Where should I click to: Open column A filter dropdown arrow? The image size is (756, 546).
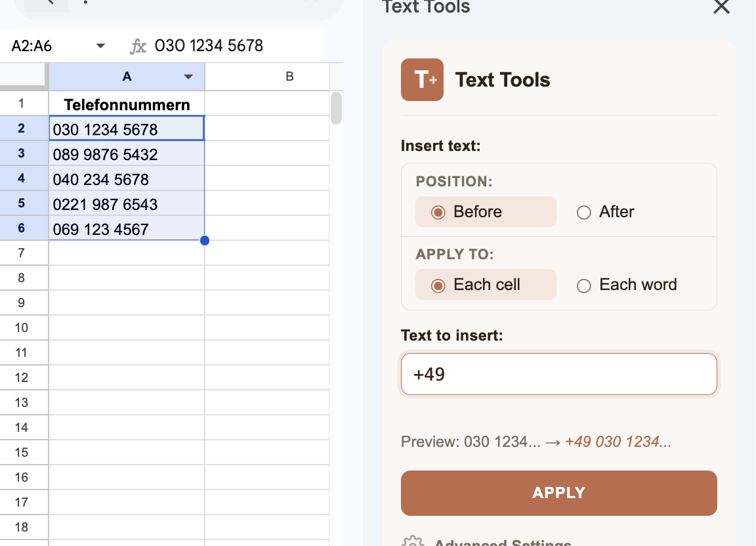pos(188,77)
